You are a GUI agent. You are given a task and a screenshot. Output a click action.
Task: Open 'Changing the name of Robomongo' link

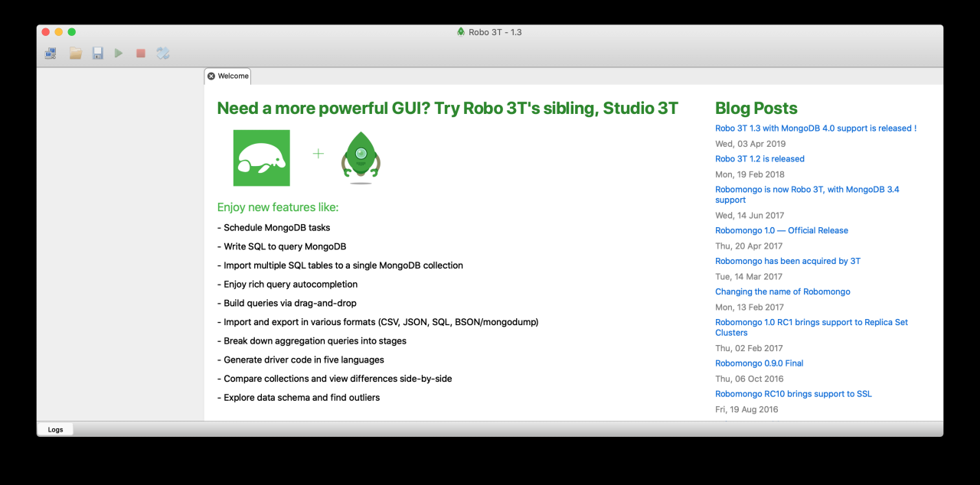click(x=782, y=291)
